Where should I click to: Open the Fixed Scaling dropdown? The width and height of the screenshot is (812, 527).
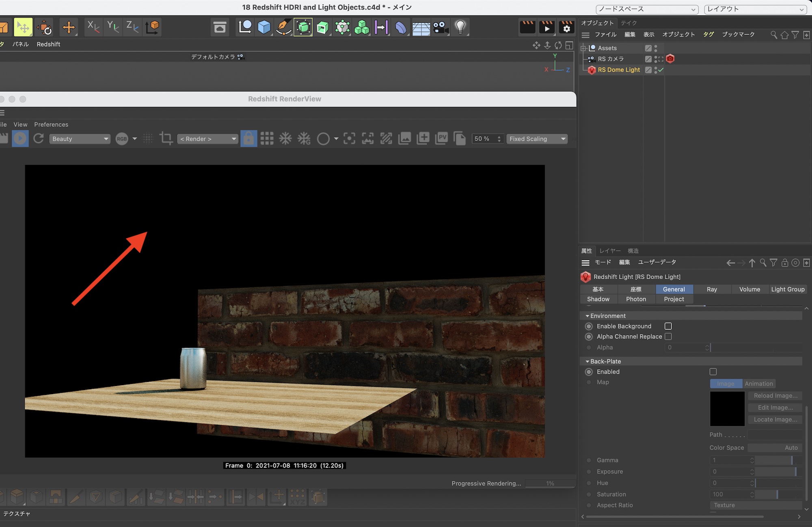click(537, 139)
